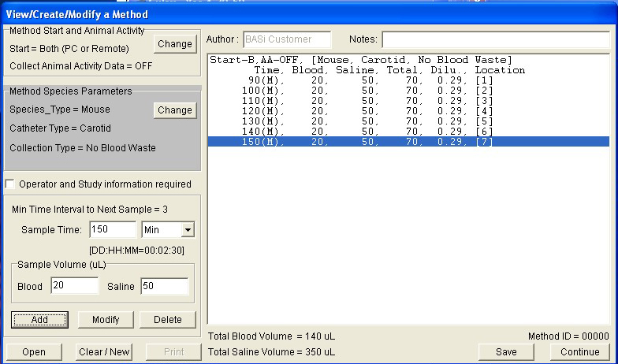Click Change button for Method Start settings
The height and width of the screenshot is (364, 618).
(x=174, y=44)
